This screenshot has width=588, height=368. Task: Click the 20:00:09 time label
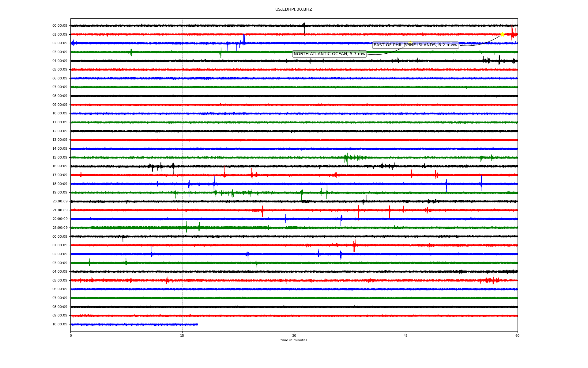pos(60,201)
